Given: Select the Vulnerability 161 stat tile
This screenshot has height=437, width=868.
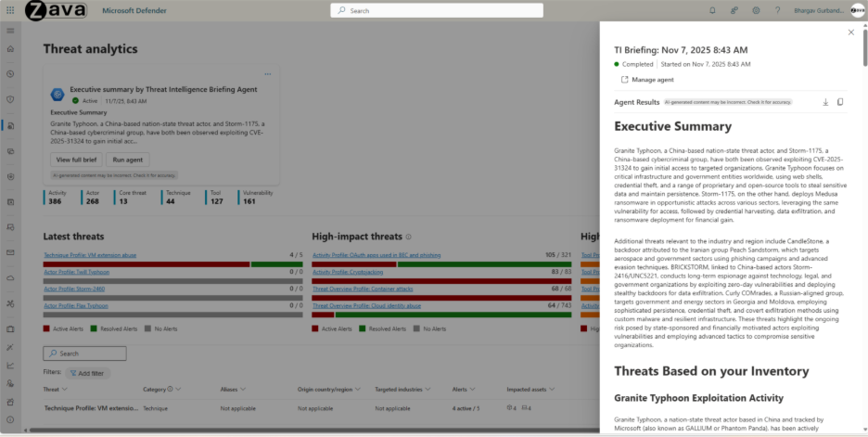Looking at the screenshot, I should 256,198.
